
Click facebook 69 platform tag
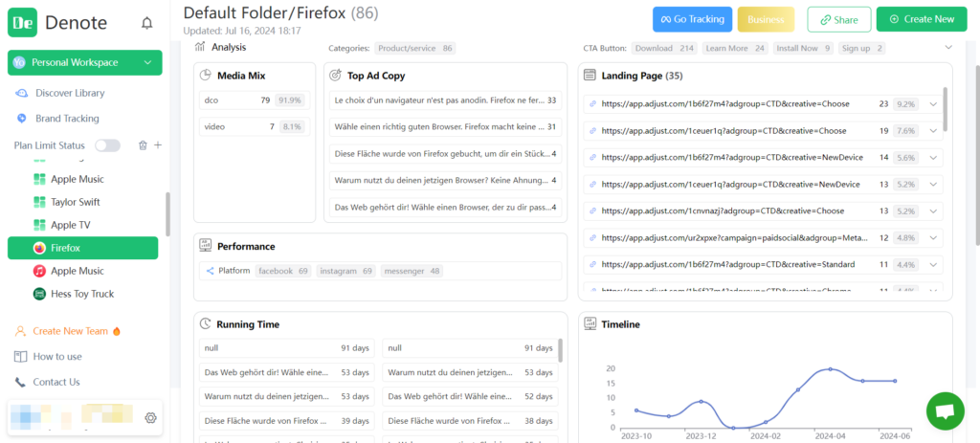pos(283,271)
